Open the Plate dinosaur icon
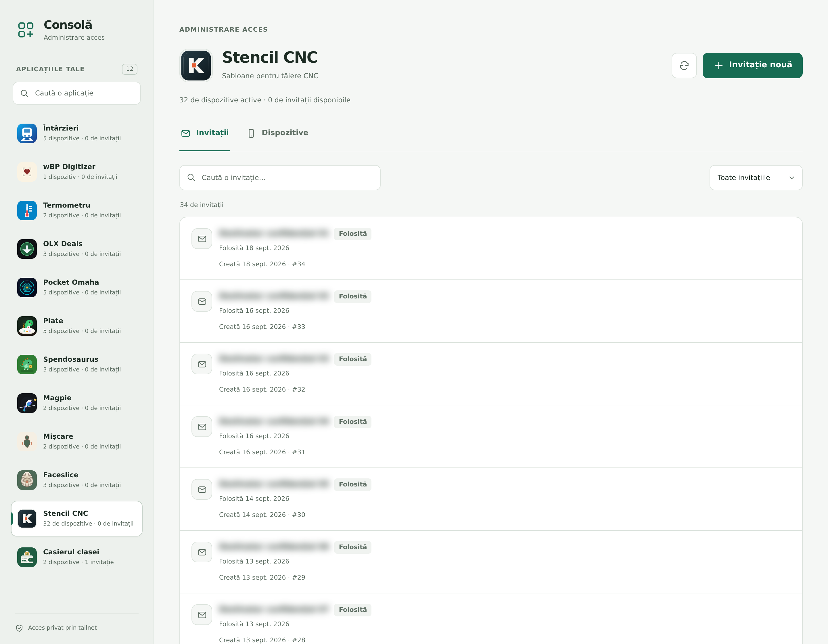 point(27,326)
